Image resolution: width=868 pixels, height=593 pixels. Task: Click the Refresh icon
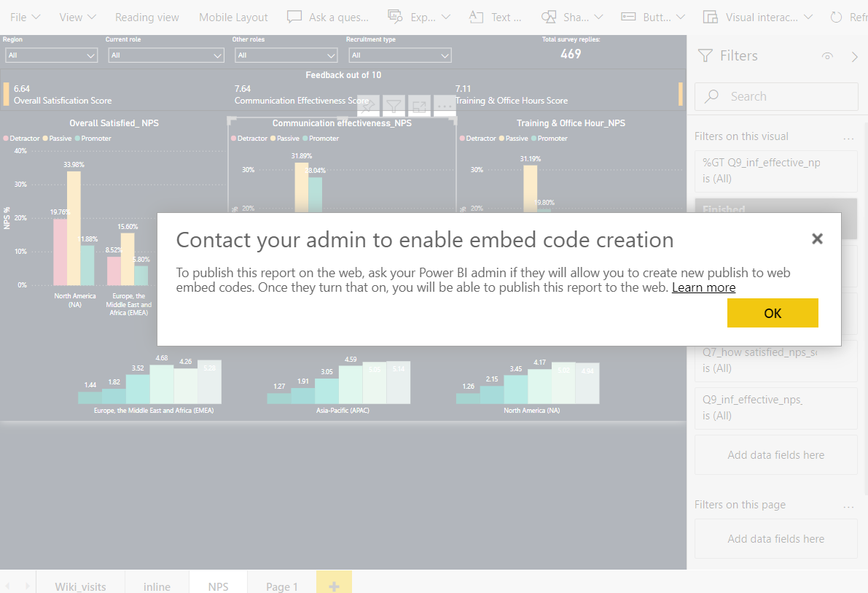click(x=836, y=18)
